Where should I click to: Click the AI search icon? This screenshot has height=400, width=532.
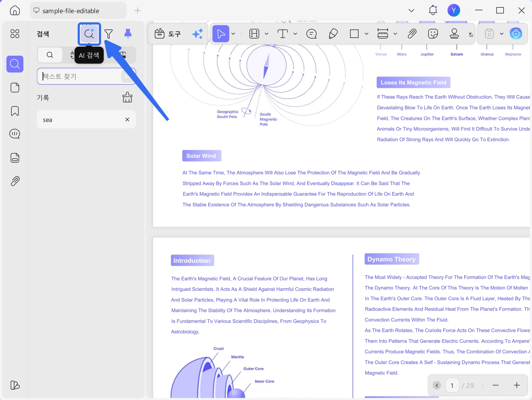pos(89,34)
